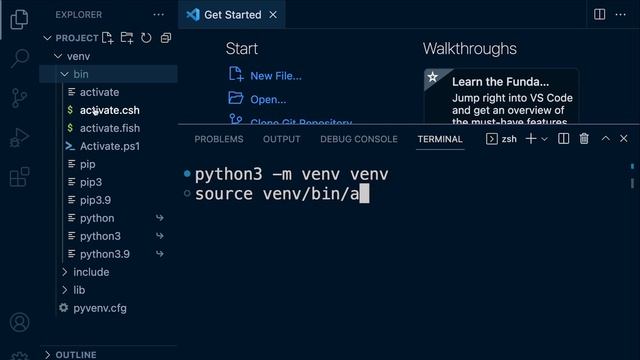Refresh the Explorer file tree
Image resolution: width=640 pixels, height=360 pixels.
[146, 38]
